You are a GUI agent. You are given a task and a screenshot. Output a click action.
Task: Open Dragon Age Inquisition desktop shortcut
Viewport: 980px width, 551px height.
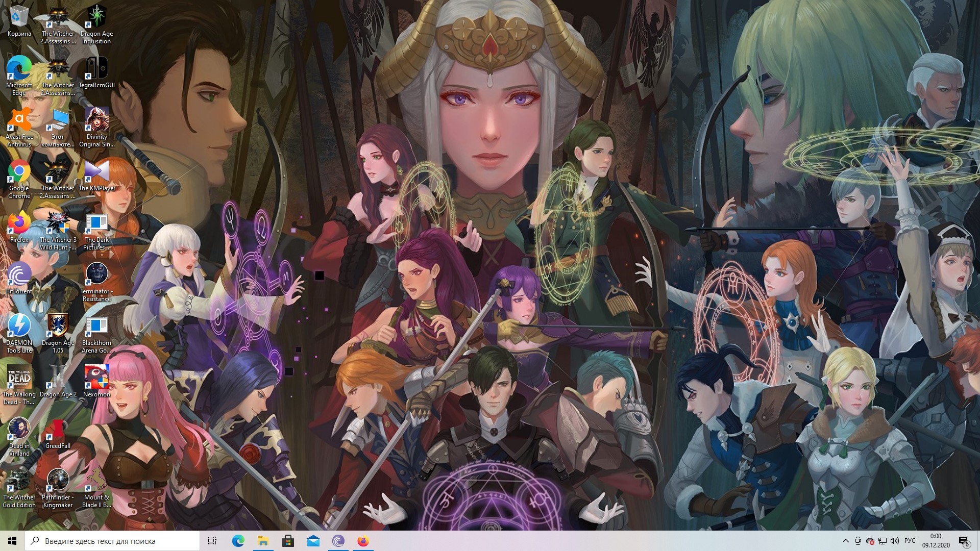coord(96,18)
